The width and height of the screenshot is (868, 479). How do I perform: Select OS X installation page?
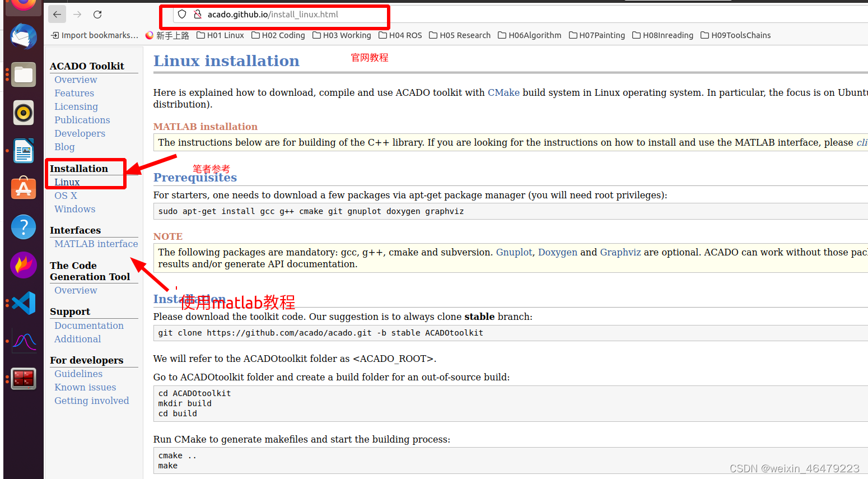[x=66, y=196]
